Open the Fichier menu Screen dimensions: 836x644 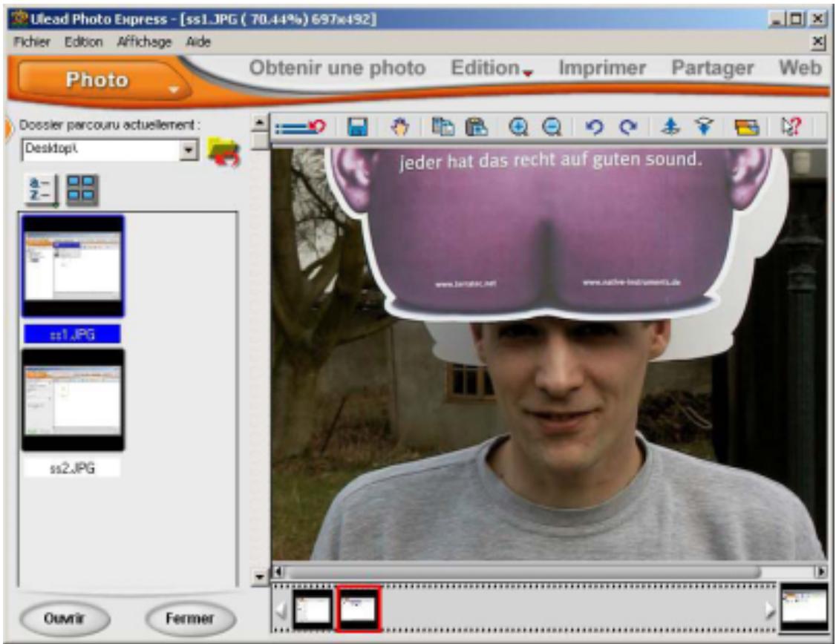click(x=31, y=42)
